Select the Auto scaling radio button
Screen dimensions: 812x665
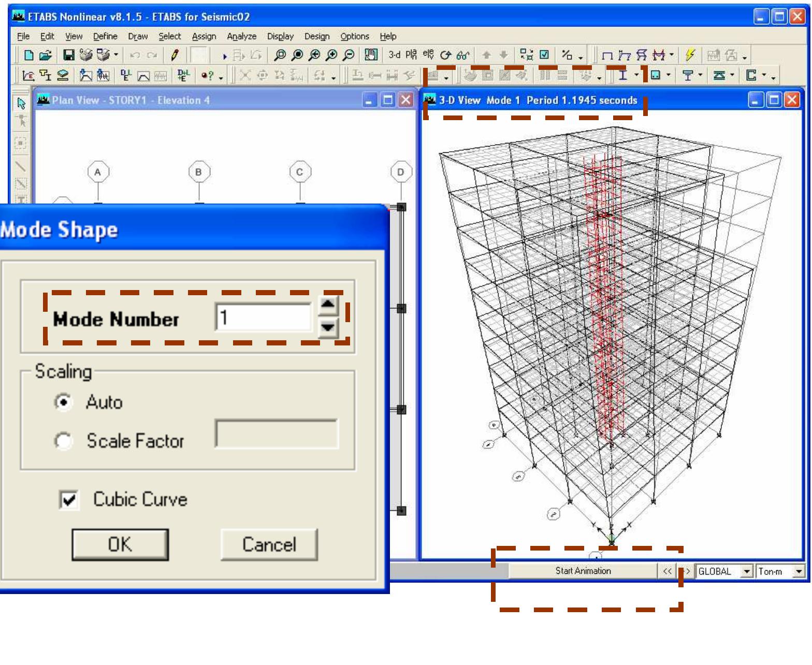(63, 402)
